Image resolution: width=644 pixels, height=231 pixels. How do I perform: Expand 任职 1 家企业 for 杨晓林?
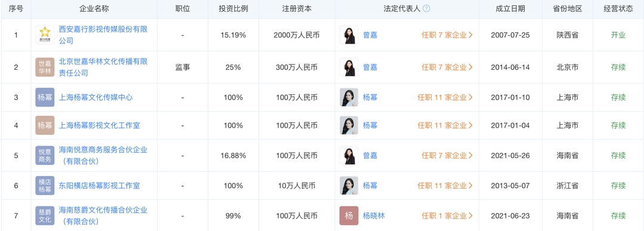[x=447, y=216]
